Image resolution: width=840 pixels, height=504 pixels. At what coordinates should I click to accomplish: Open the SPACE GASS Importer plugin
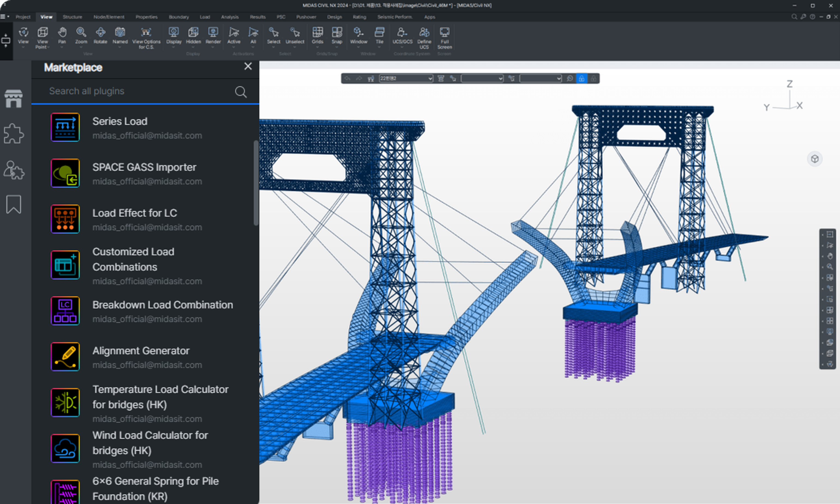point(145,173)
